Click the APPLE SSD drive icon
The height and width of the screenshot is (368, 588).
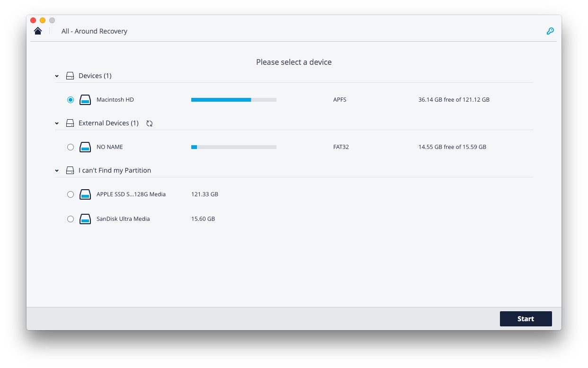pos(85,194)
